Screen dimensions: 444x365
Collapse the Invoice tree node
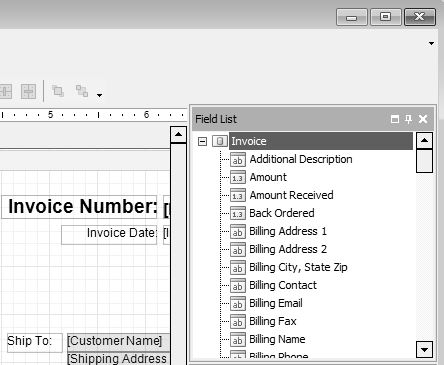(202, 141)
